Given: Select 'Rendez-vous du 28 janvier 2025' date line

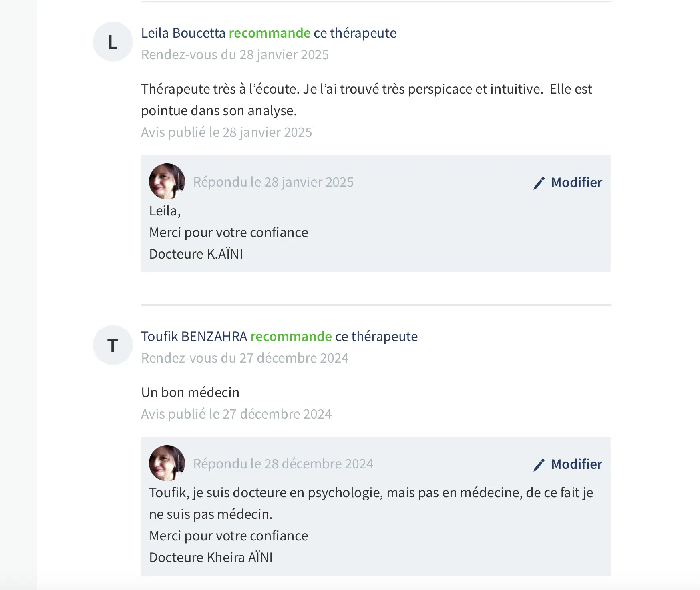Looking at the screenshot, I should point(235,54).
